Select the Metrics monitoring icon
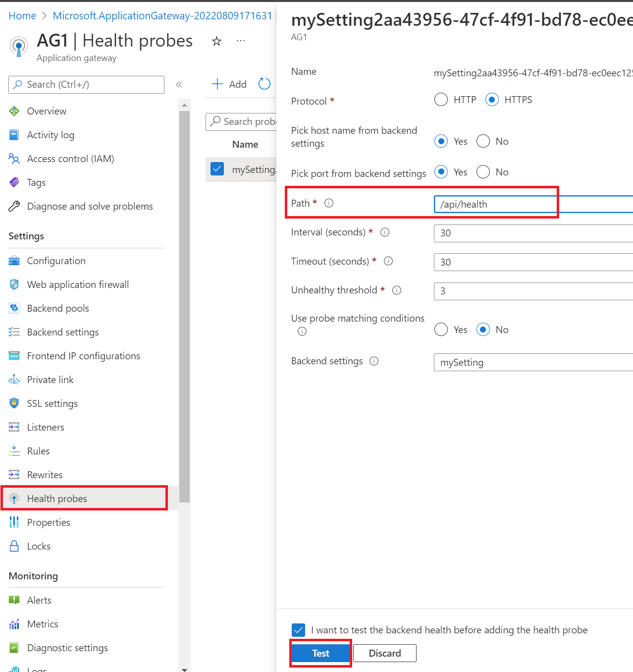This screenshot has height=672, width=633. [x=14, y=623]
